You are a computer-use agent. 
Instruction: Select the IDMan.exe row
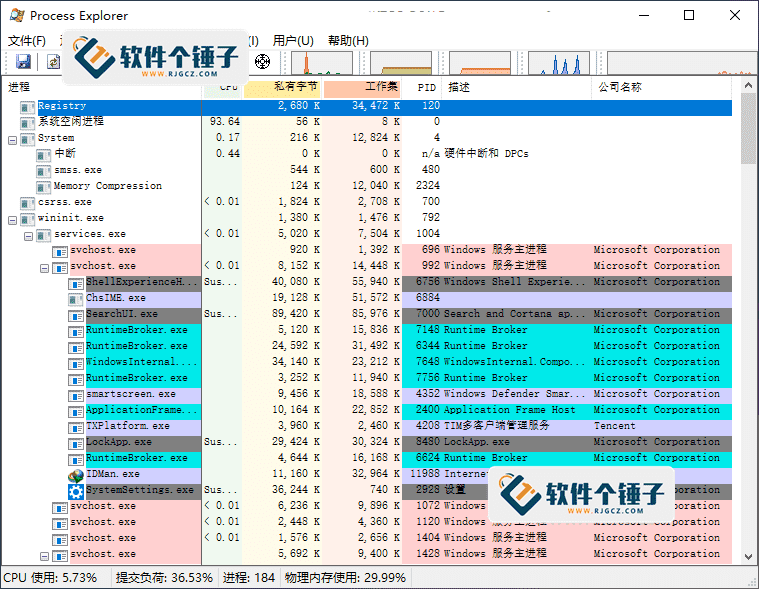(367, 474)
